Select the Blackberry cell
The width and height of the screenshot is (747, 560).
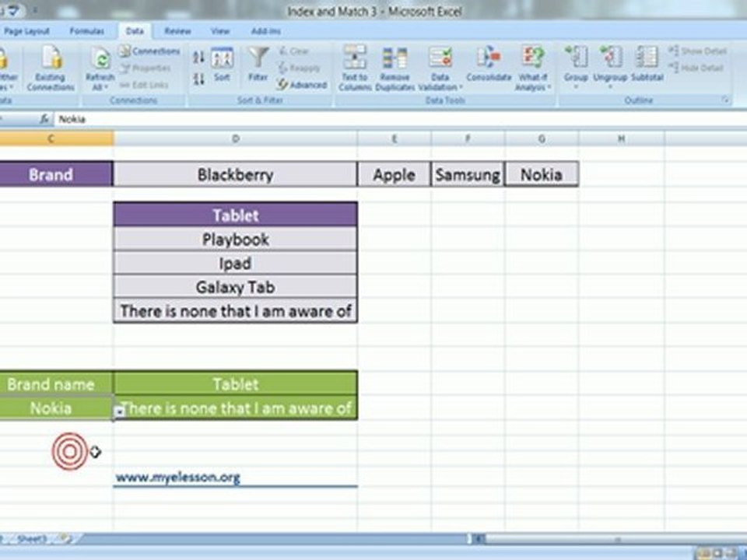click(x=235, y=174)
